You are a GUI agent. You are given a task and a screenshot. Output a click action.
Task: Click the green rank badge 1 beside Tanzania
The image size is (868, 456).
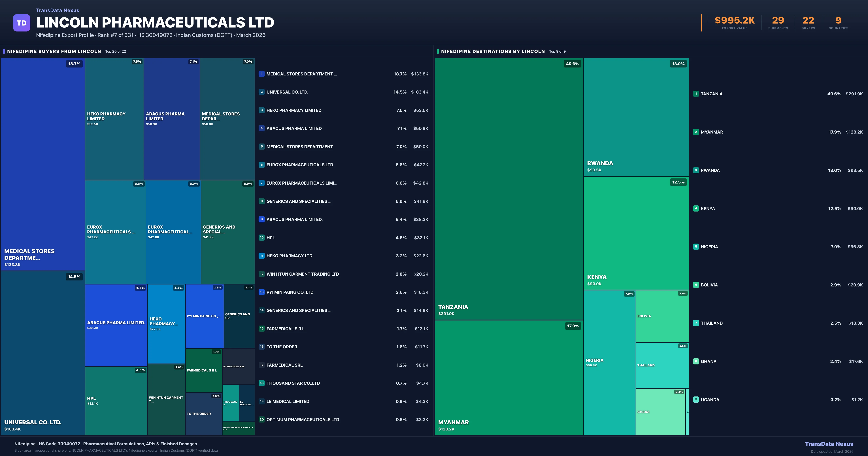696,94
